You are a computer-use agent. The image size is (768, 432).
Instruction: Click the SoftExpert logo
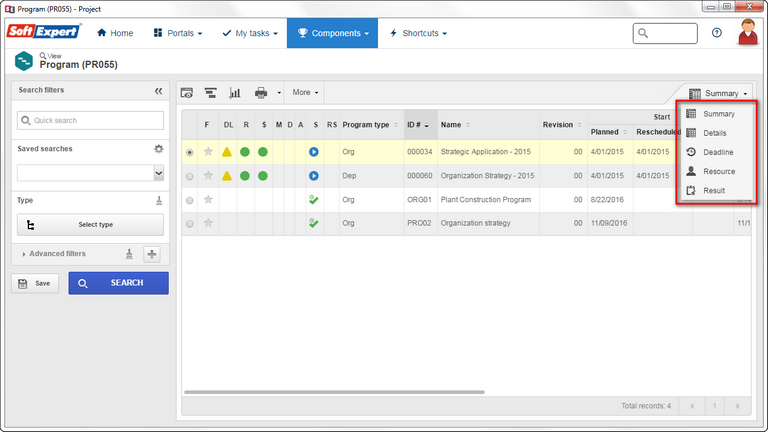click(44, 32)
